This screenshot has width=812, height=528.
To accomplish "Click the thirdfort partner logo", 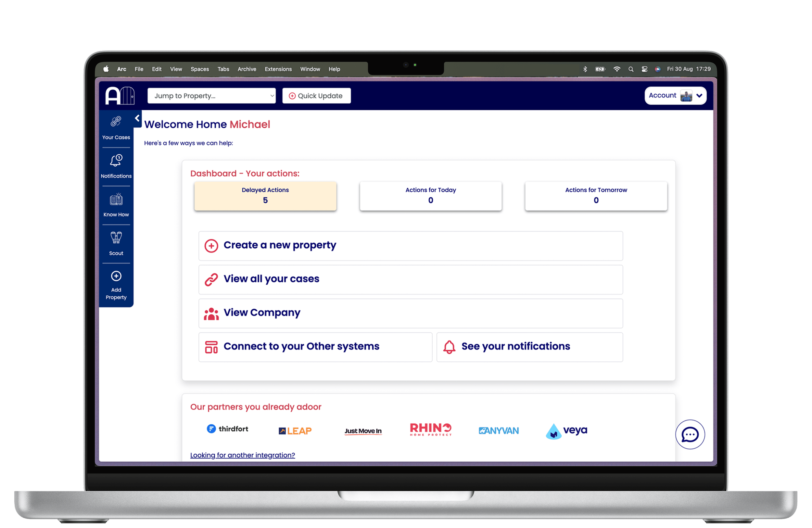I will pyautogui.click(x=228, y=429).
